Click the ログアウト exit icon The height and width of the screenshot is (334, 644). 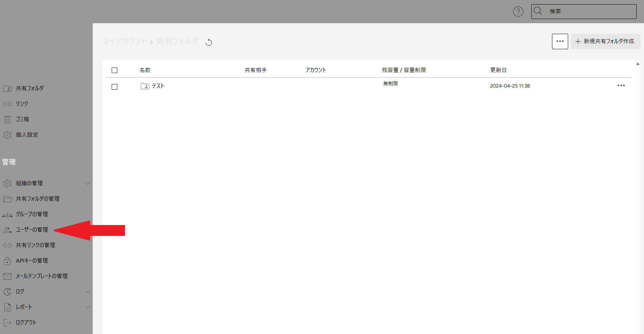click(x=7, y=322)
